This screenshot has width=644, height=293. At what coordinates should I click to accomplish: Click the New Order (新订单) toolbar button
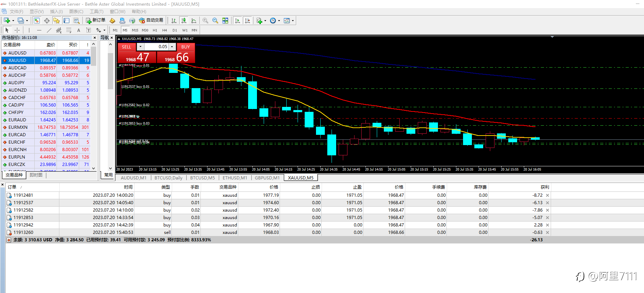[95, 21]
